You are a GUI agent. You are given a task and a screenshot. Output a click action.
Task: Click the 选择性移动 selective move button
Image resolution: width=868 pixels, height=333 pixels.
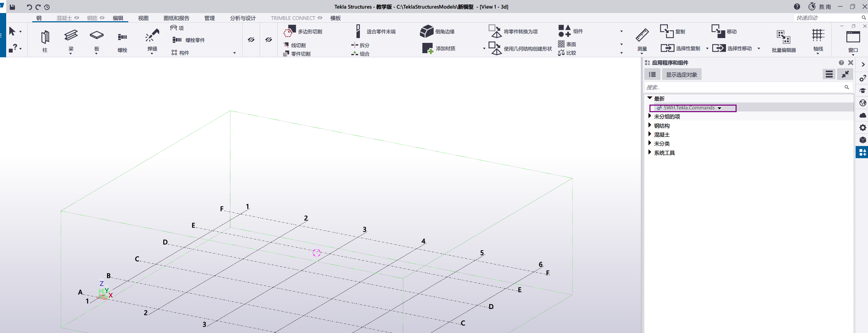(x=732, y=48)
